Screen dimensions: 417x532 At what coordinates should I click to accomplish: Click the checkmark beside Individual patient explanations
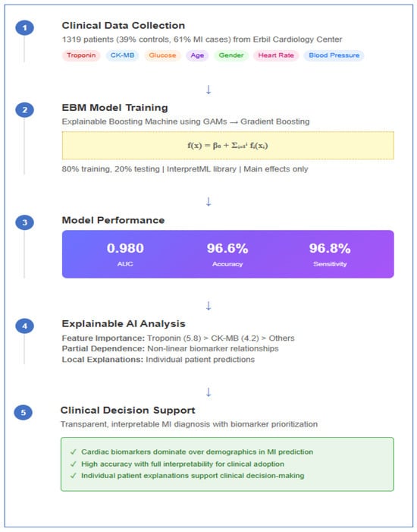point(73,476)
